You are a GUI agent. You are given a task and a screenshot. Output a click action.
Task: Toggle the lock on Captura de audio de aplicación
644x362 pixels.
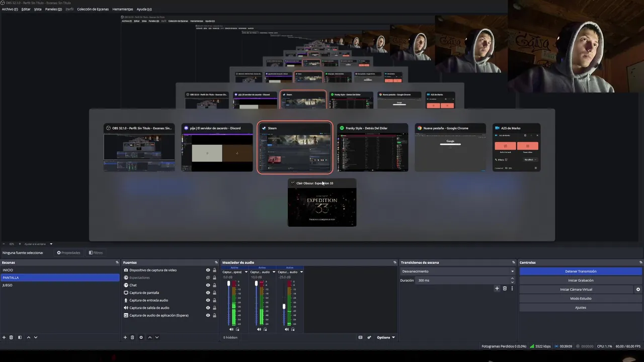click(x=214, y=315)
